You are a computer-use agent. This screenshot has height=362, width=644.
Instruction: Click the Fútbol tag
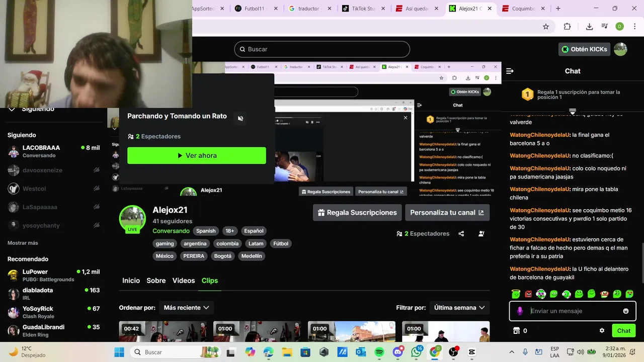(281, 243)
